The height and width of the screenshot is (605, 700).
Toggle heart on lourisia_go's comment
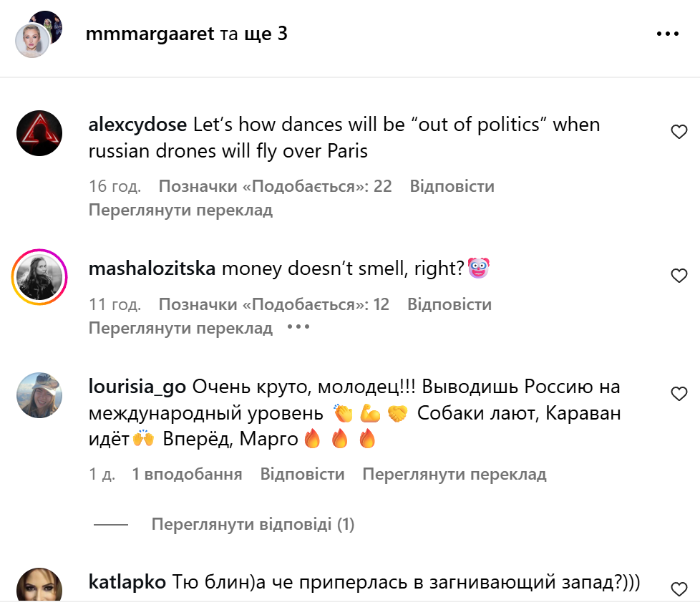click(x=679, y=394)
